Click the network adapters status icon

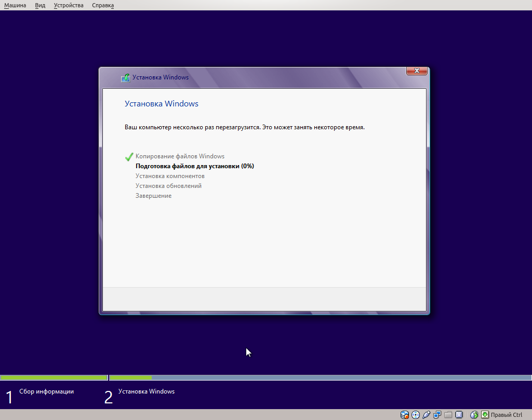point(437,415)
